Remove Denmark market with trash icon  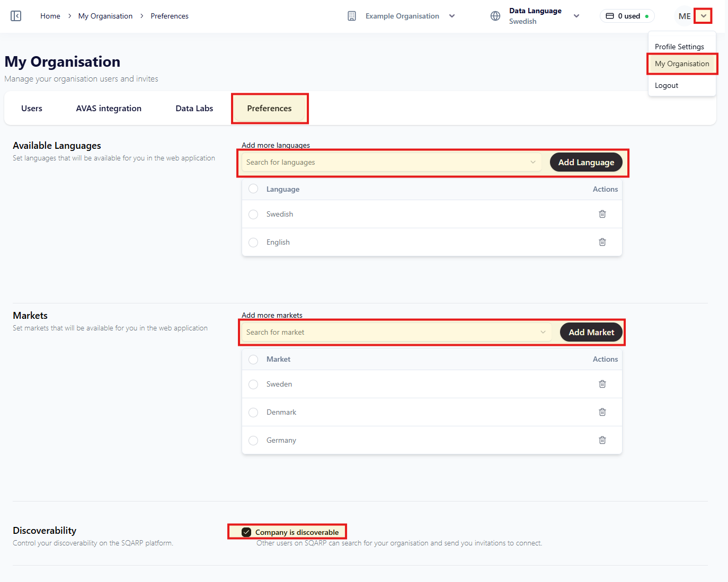(x=602, y=412)
